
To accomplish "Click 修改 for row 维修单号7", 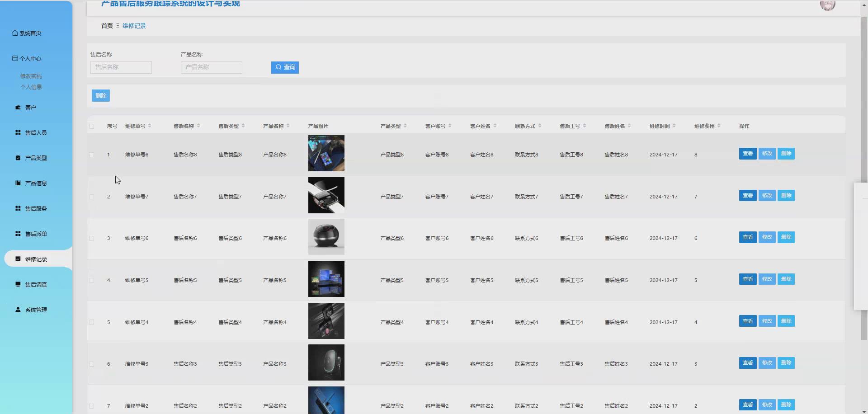I will [x=767, y=196].
